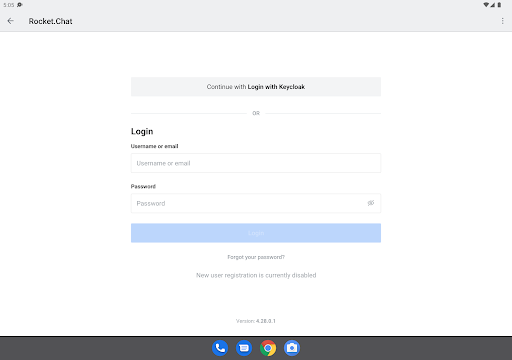
Task: Check the Wi-Fi status icon
Action: tap(486, 5)
